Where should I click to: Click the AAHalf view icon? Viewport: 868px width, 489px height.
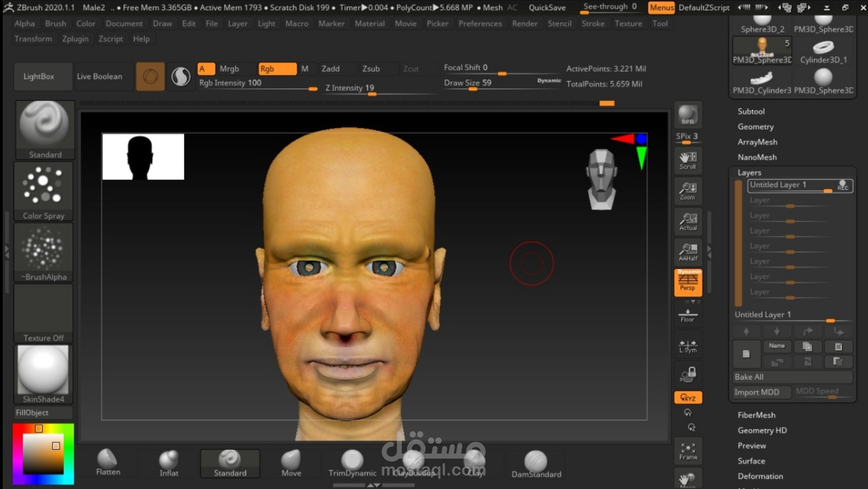pyautogui.click(x=687, y=252)
